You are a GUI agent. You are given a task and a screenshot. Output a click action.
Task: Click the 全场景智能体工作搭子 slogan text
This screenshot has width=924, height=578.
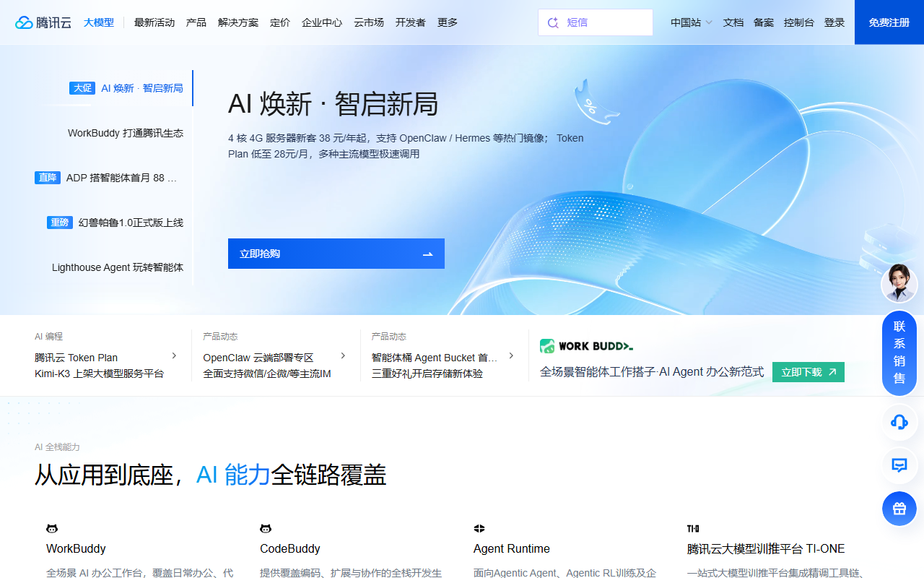(x=652, y=372)
